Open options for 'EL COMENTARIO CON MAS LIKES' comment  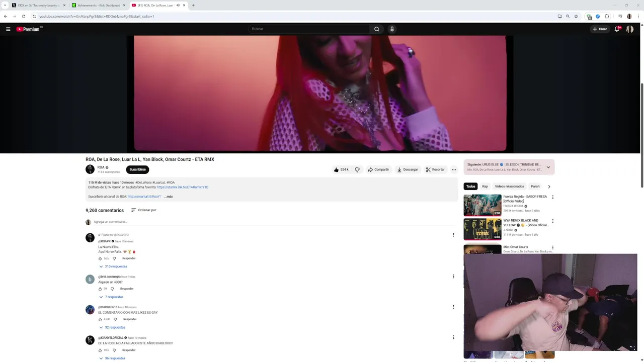coord(453,307)
